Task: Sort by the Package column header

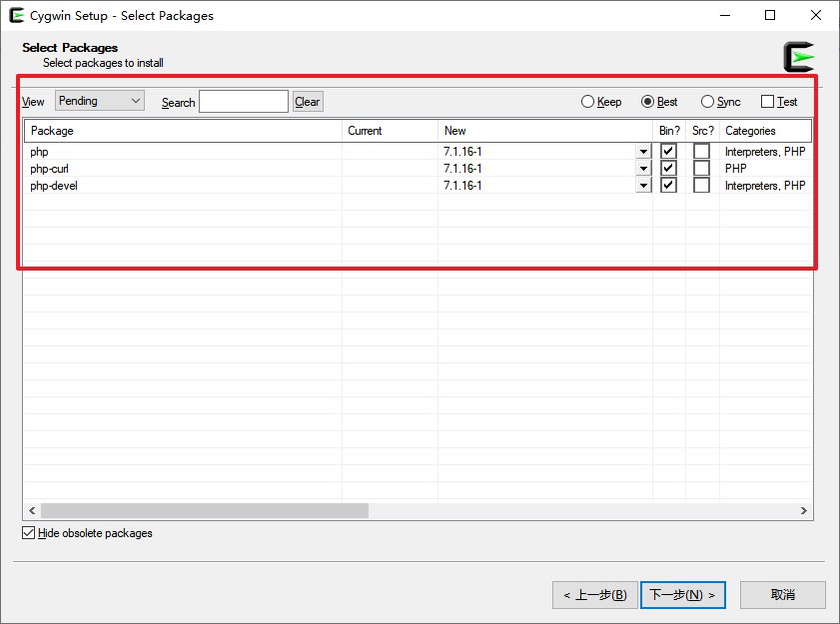Action: (183, 131)
